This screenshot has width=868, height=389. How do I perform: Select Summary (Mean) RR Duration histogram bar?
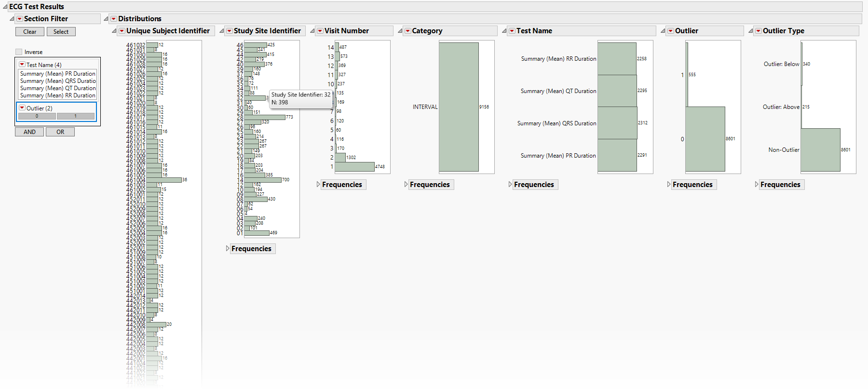617,59
